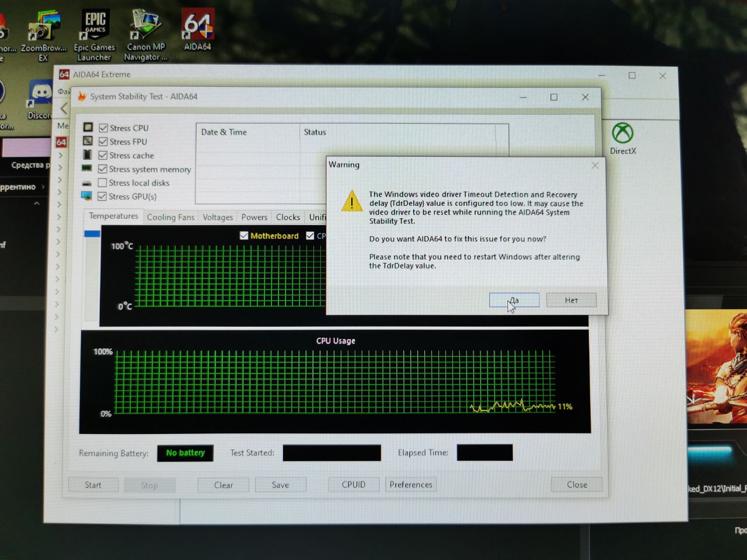Click the Stress GPU monitor icon
The width and height of the screenshot is (747, 560).
coord(86,196)
